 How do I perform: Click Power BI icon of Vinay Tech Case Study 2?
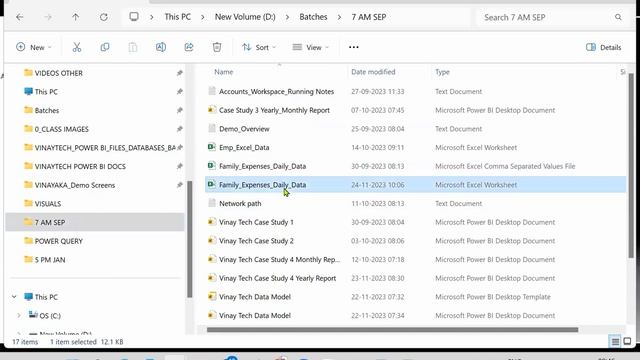pyautogui.click(x=211, y=240)
